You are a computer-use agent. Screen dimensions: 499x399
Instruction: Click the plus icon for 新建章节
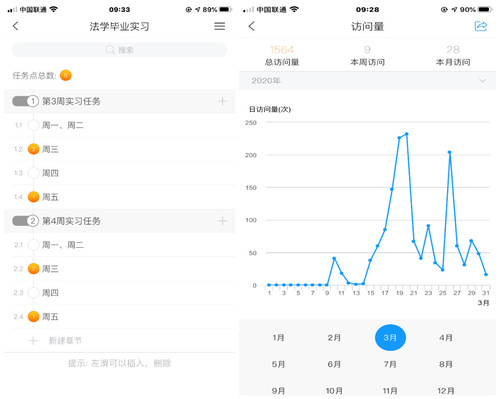coord(33,340)
